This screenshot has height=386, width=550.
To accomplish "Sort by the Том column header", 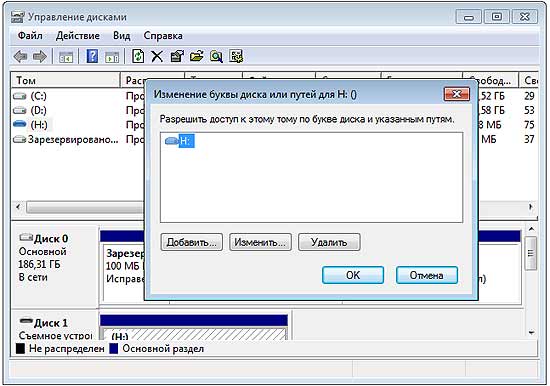I will click(66, 80).
